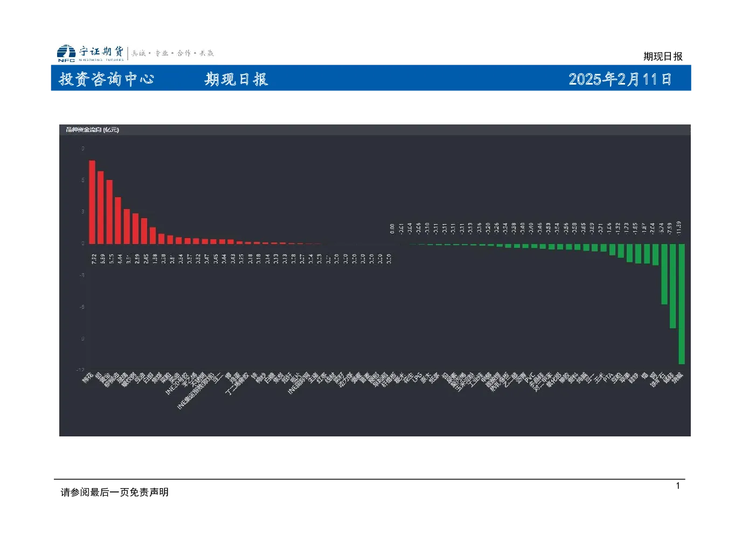
Task: Click the LPG axis label
Action: point(417,377)
